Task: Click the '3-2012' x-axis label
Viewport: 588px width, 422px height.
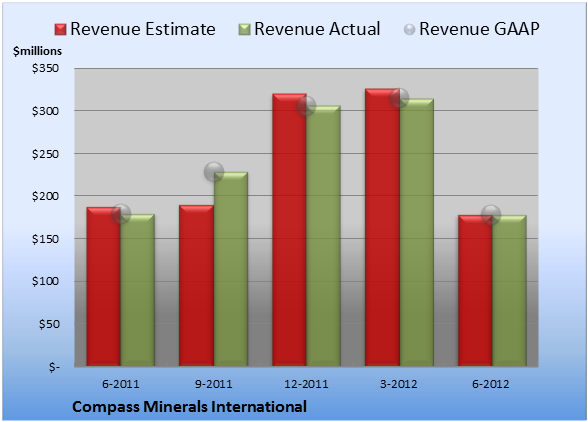Action: coord(399,384)
